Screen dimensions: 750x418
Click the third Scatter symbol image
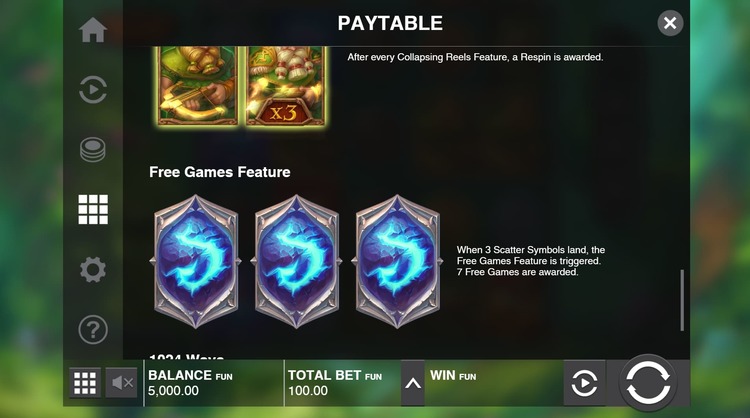[397, 261]
